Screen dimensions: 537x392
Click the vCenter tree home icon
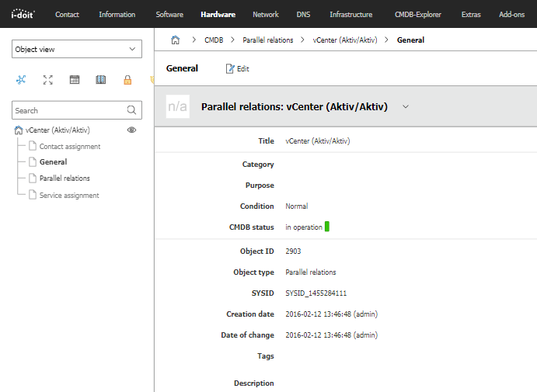[x=19, y=130]
